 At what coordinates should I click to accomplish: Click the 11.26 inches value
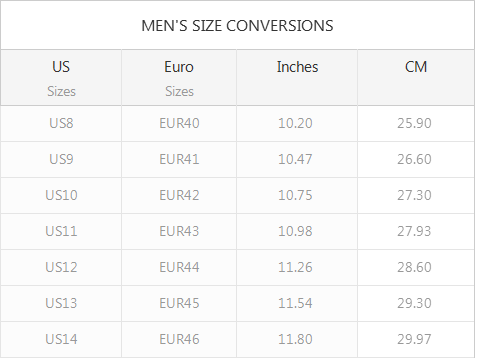click(295, 267)
